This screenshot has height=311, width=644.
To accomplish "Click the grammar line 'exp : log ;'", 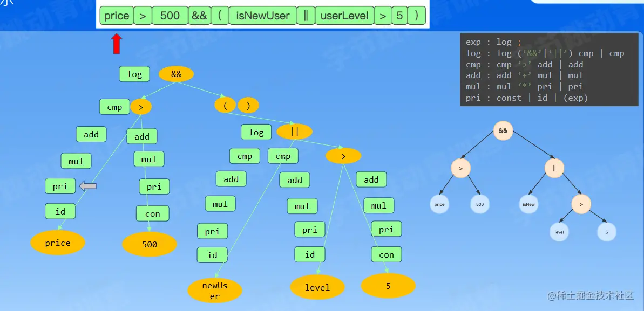I will (493, 42).
